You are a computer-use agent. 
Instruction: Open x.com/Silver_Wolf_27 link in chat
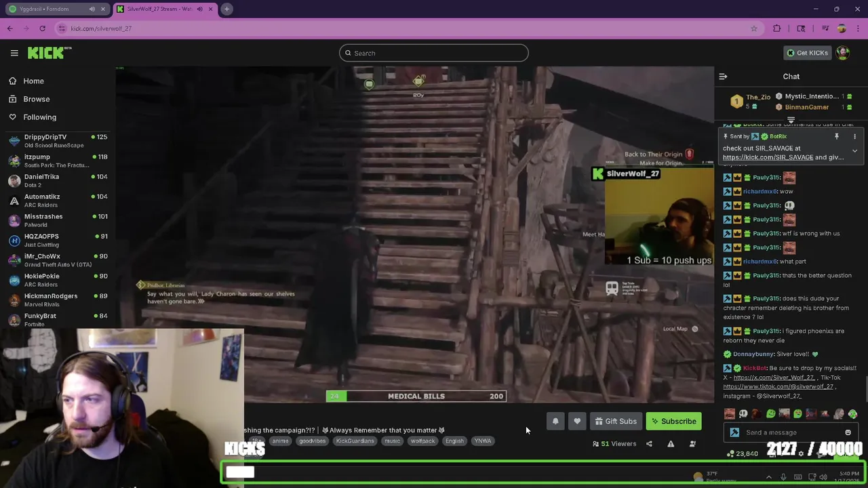pyautogui.click(x=774, y=378)
